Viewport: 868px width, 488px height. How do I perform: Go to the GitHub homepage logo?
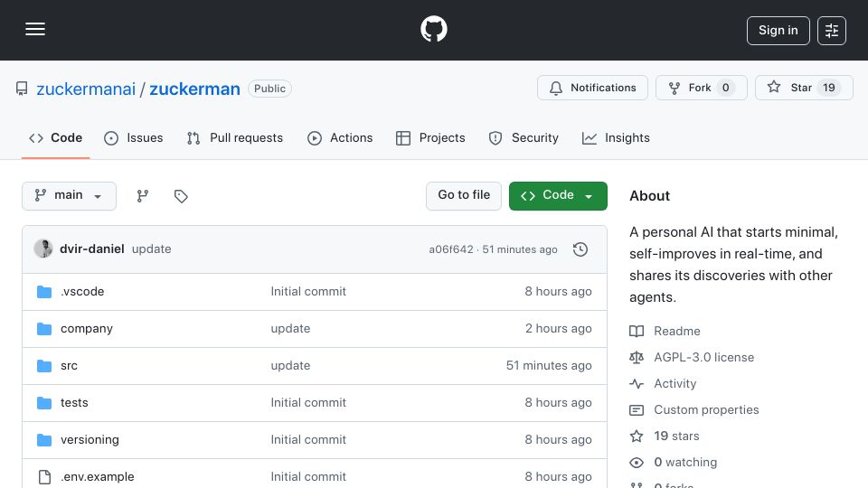[433, 29]
